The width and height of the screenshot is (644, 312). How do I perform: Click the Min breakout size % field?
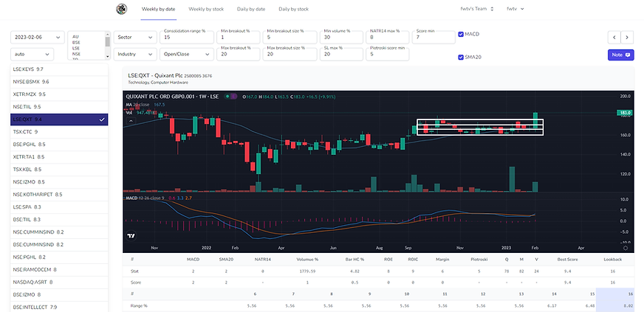290,36
